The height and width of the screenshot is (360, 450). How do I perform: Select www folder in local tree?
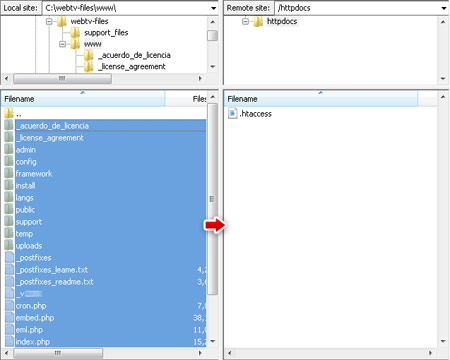tap(93, 44)
